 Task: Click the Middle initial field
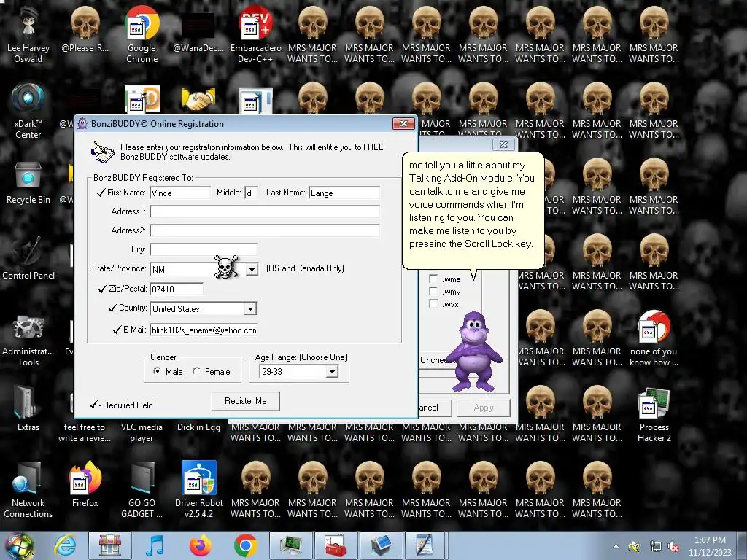[251, 192]
